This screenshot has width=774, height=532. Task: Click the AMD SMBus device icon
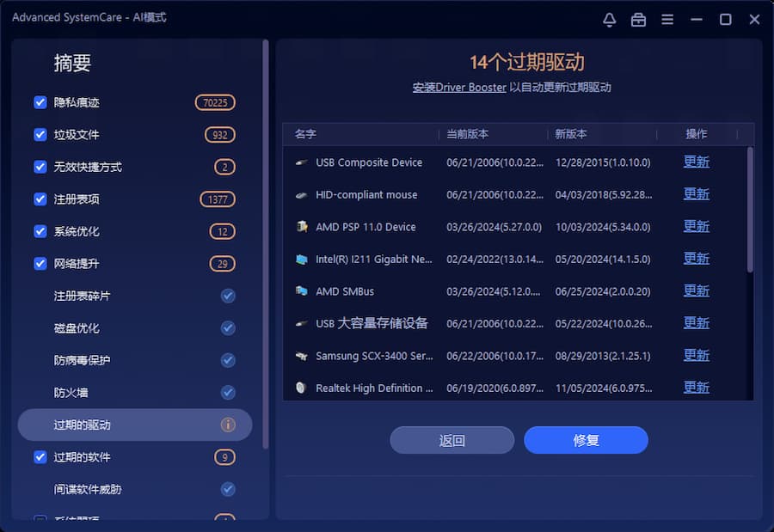301,291
